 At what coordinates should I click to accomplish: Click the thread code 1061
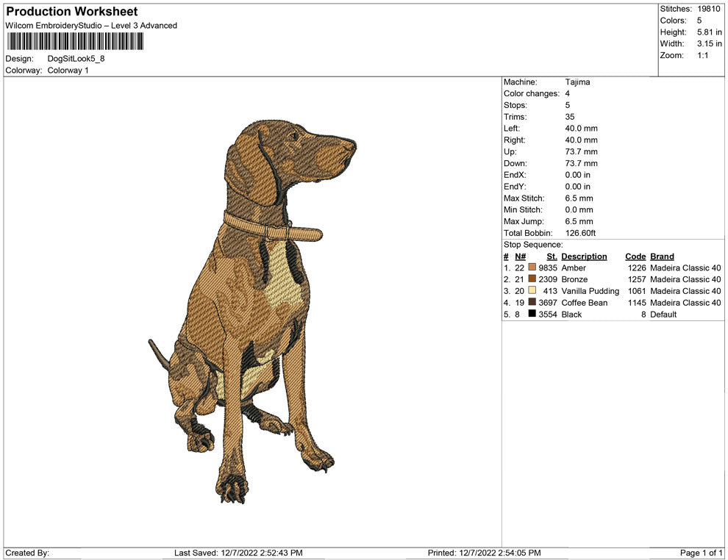(637, 291)
